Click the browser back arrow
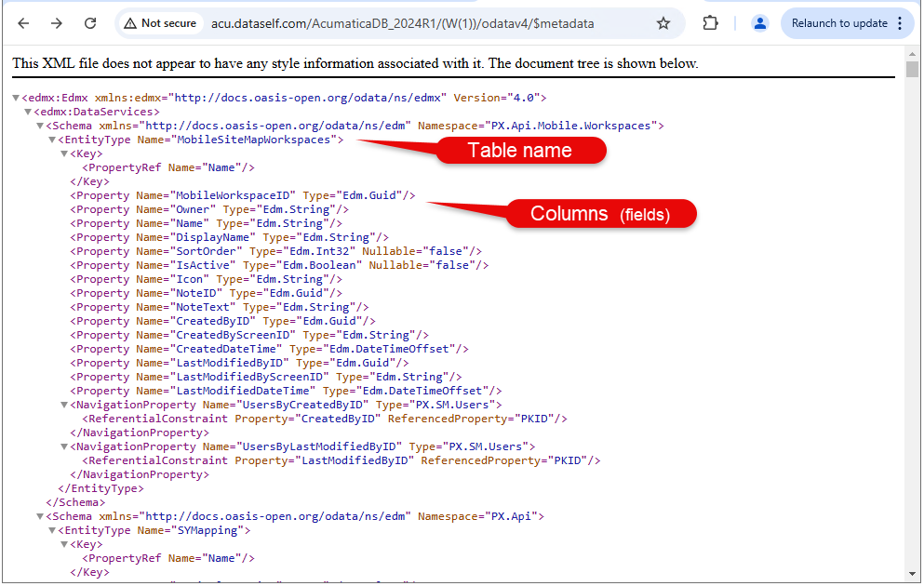This screenshot has height=586, width=924. [23, 23]
